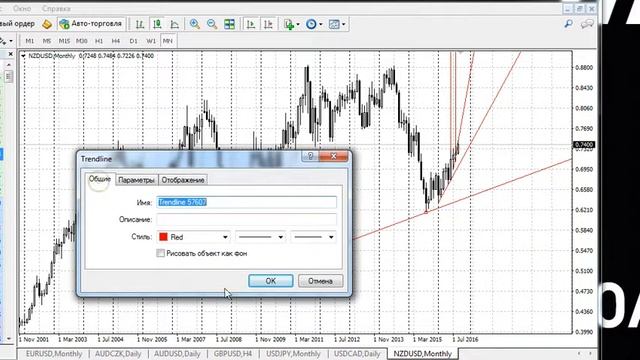640x360 pixels.
Task: Close the Trendline dialog with red X
Action: click(333, 156)
